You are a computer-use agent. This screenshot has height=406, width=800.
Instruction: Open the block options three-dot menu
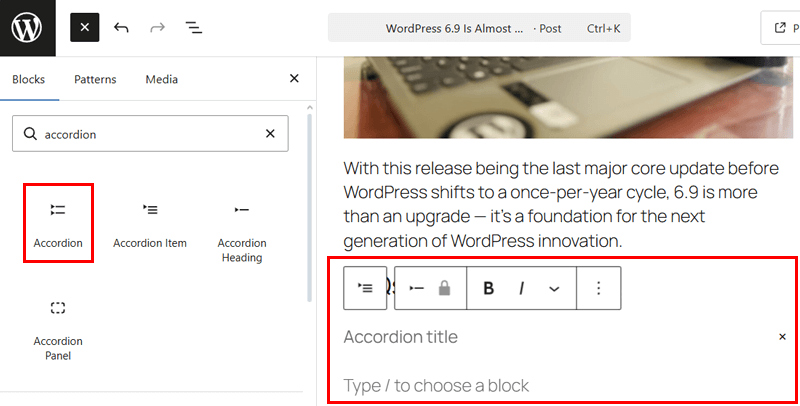(x=598, y=288)
